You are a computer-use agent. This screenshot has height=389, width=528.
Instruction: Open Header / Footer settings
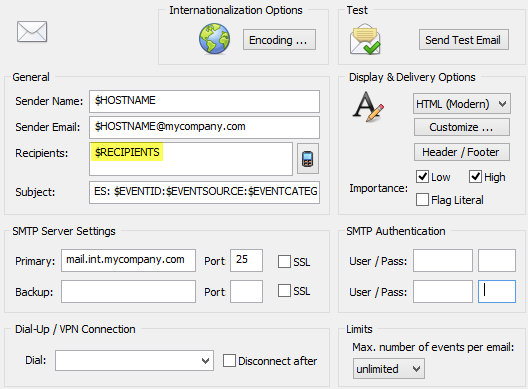(x=462, y=152)
